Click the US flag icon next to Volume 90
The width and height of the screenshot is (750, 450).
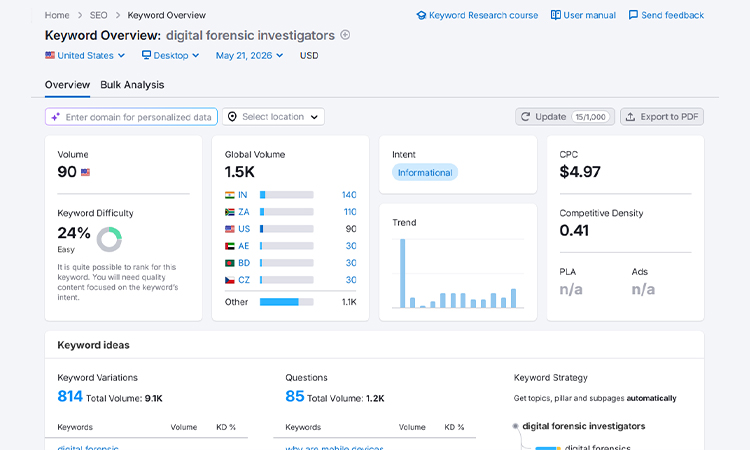coord(85,172)
